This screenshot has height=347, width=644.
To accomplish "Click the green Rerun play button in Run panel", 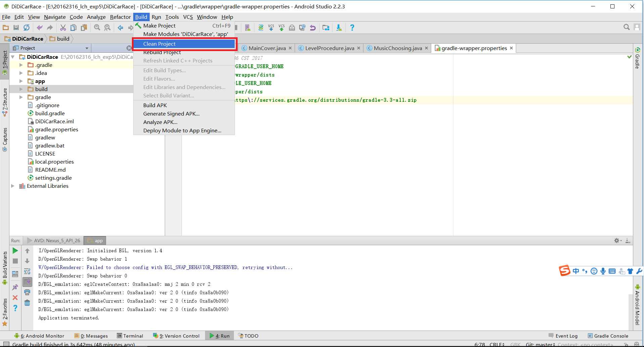I will click(x=15, y=251).
